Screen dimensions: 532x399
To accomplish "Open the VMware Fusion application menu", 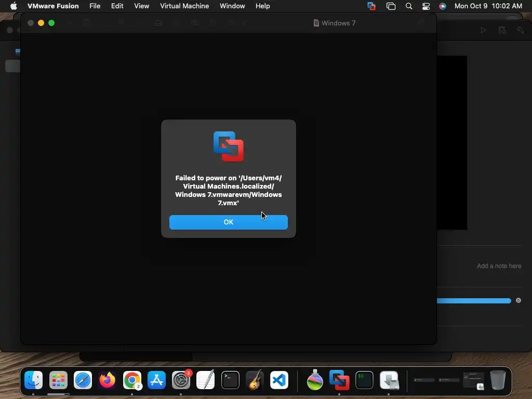I will [x=53, y=6].
